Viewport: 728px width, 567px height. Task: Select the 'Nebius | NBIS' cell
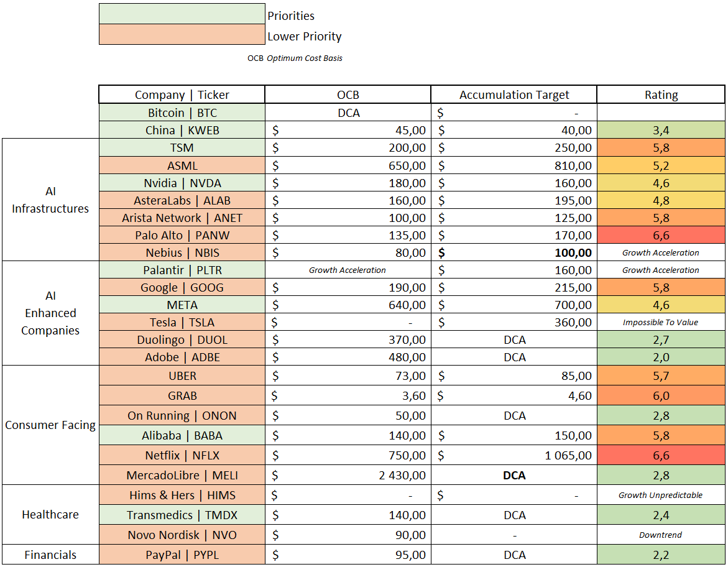[x=182, y=252]
